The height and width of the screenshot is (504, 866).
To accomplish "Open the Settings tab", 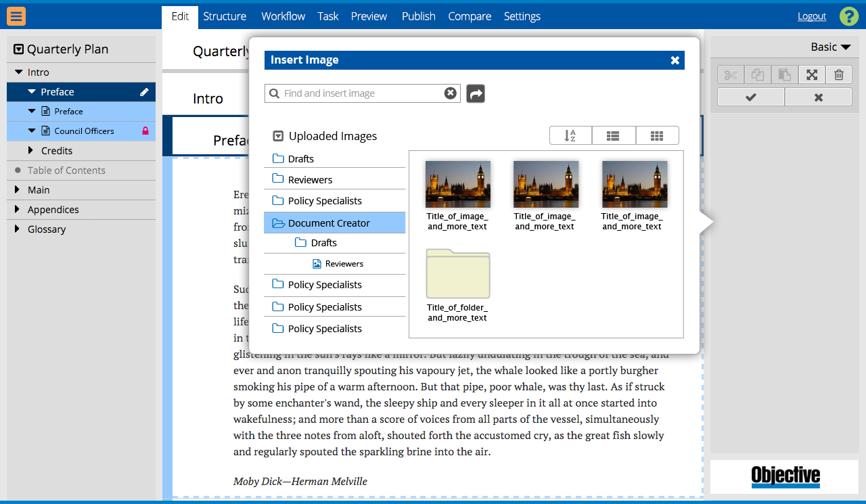I will pyautogui.click(x=522, y=16).
